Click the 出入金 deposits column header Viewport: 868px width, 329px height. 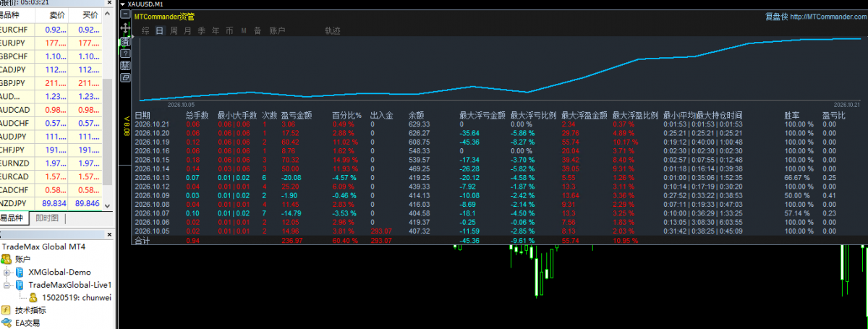381,115
